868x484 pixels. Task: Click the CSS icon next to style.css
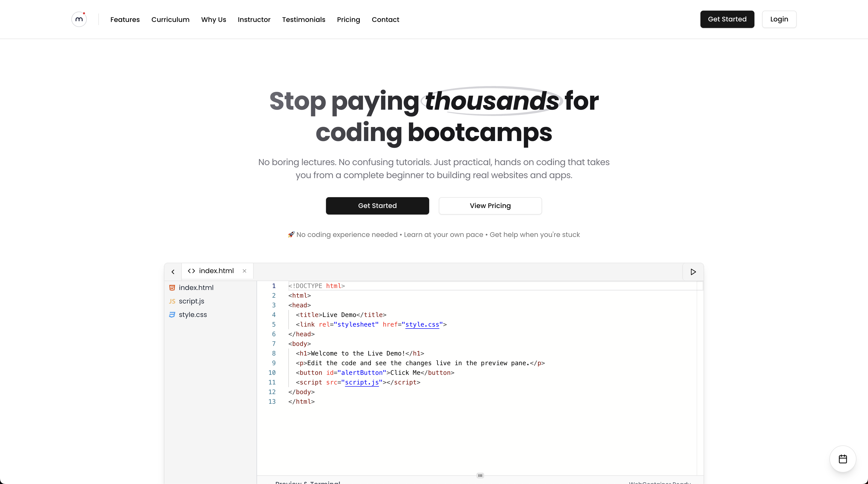[x=172, y=315]
